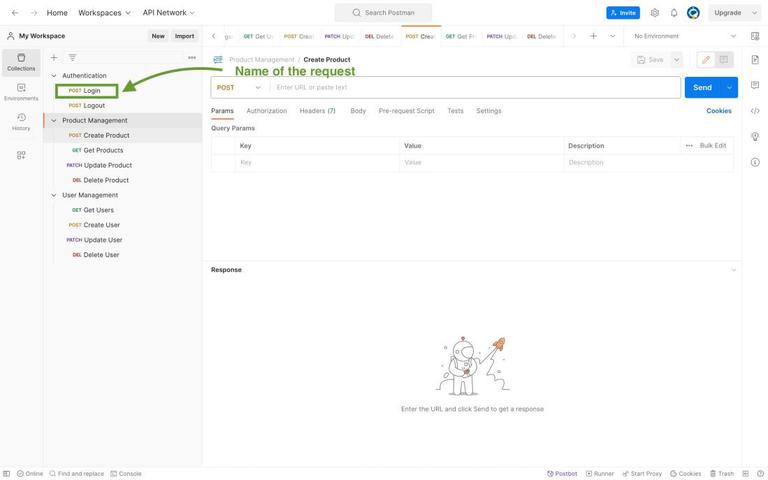Click the Send button
The width and height of the screenshot is (768, 480).
[x=702, y=88]
